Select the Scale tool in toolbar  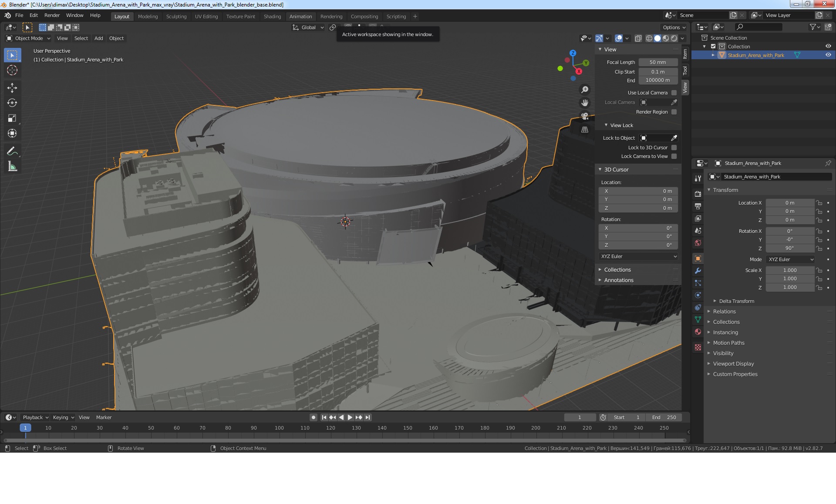click(x=12, y=118)
